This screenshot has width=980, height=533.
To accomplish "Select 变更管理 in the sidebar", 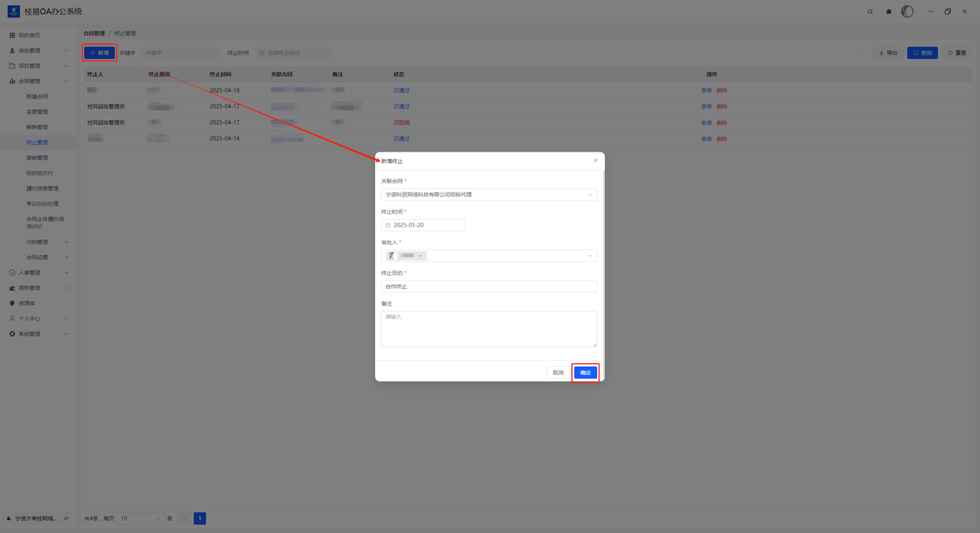I will pyautogui.click(x=37, y=112).
